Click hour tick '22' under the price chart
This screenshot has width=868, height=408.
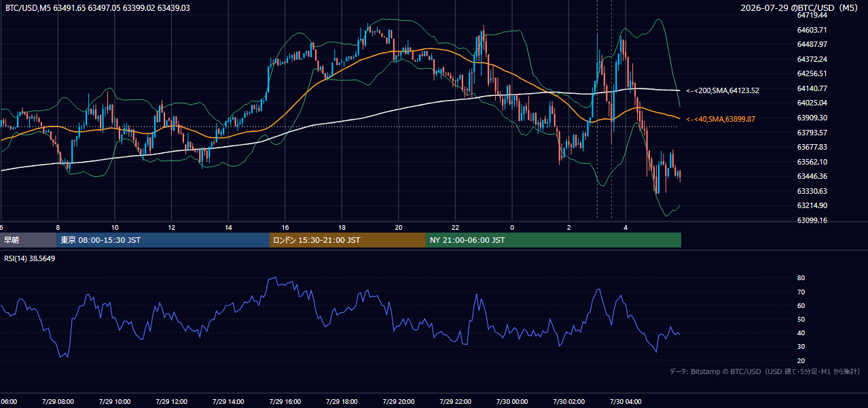455,227
